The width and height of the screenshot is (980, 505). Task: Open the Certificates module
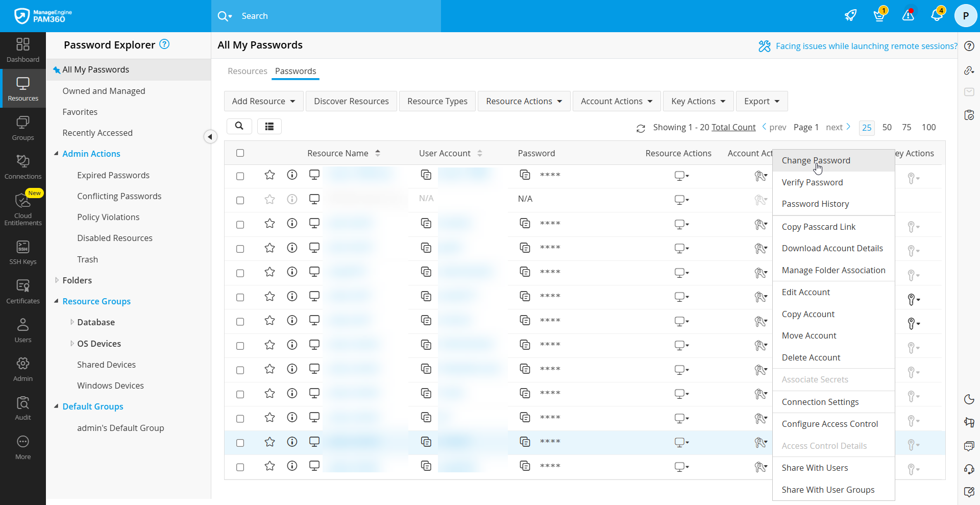pyautogui.click(x=22, y=291)
